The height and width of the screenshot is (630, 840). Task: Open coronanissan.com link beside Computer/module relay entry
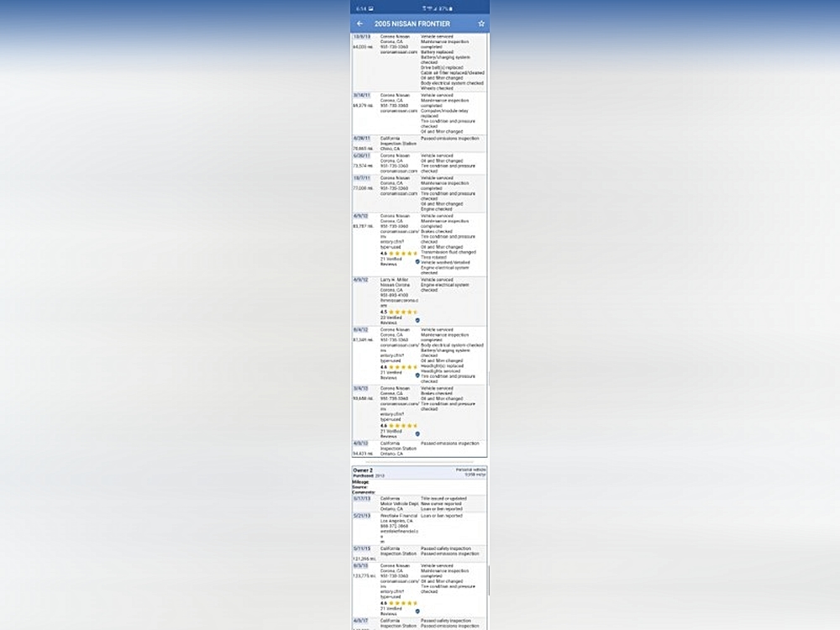click(398, 111)
